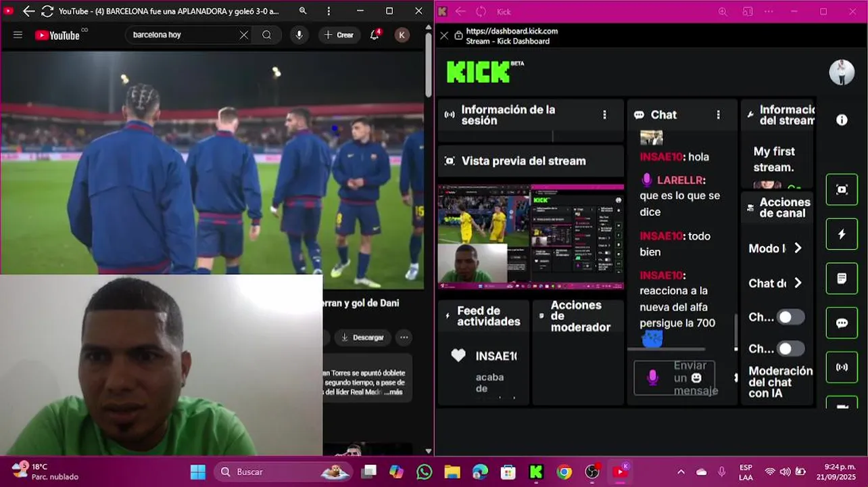This screenshot has width=868, height=487.
Task: Open Windows Start menu
Action: click(x=197, y=471)
